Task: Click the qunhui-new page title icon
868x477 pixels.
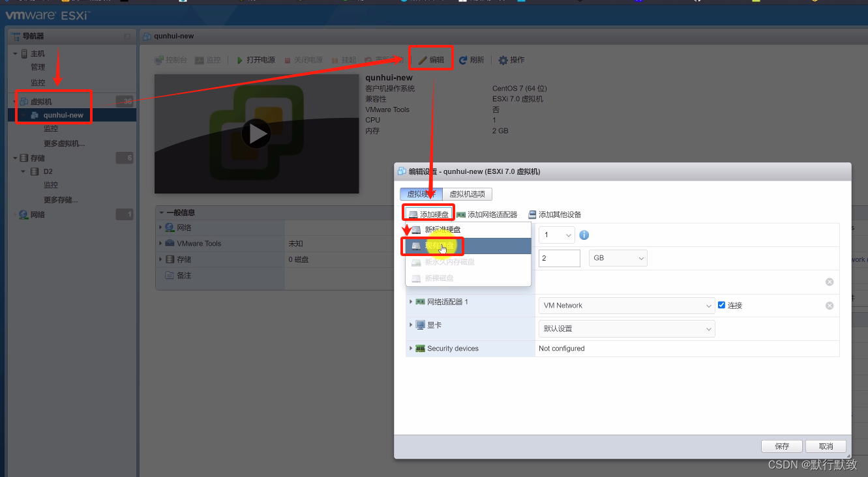Action: [147, 36]
